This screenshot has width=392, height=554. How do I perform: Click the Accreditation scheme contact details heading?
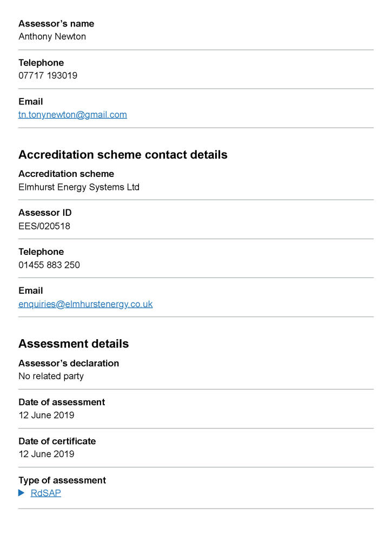(123, 155)
